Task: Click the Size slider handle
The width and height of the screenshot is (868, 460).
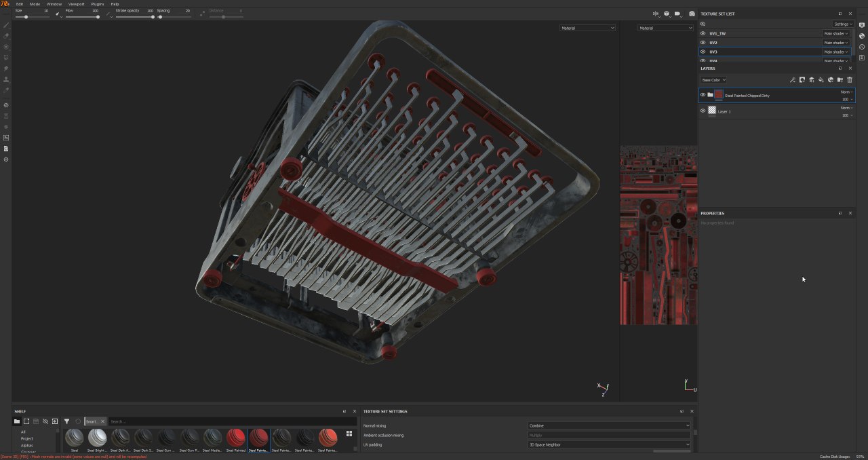Action: tap(26, 17)
